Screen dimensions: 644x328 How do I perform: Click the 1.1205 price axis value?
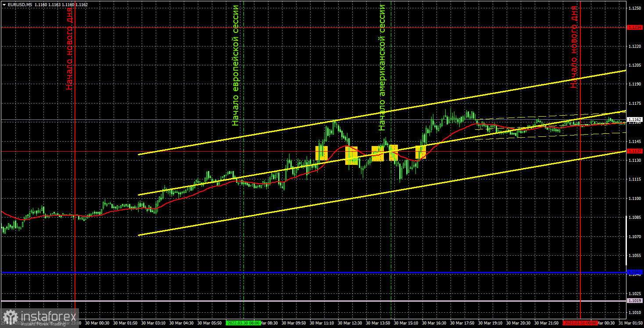click(x=635, y=65)
